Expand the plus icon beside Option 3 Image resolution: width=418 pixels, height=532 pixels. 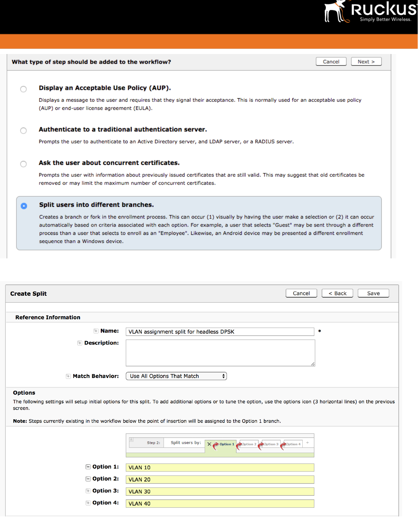88,491
